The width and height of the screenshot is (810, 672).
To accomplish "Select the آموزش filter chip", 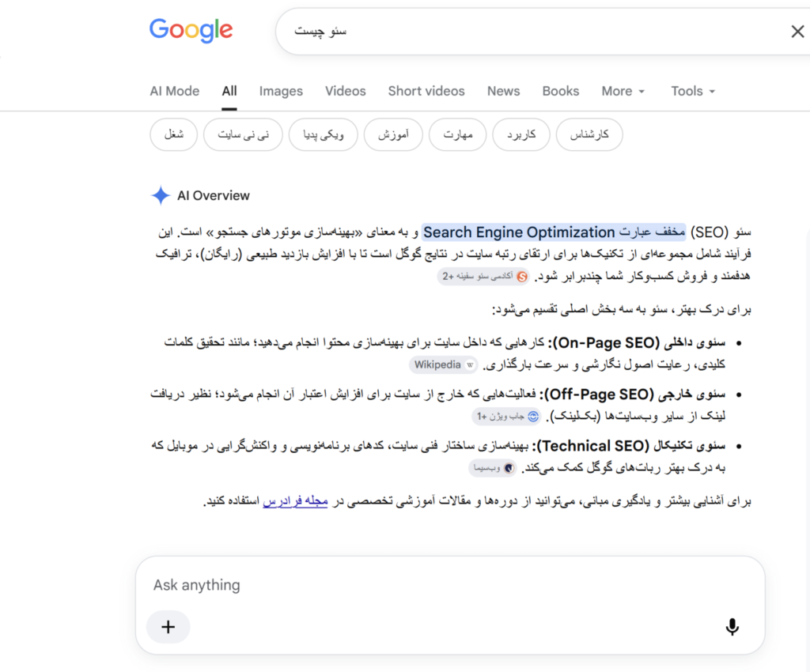I will [x=393, y=134].
